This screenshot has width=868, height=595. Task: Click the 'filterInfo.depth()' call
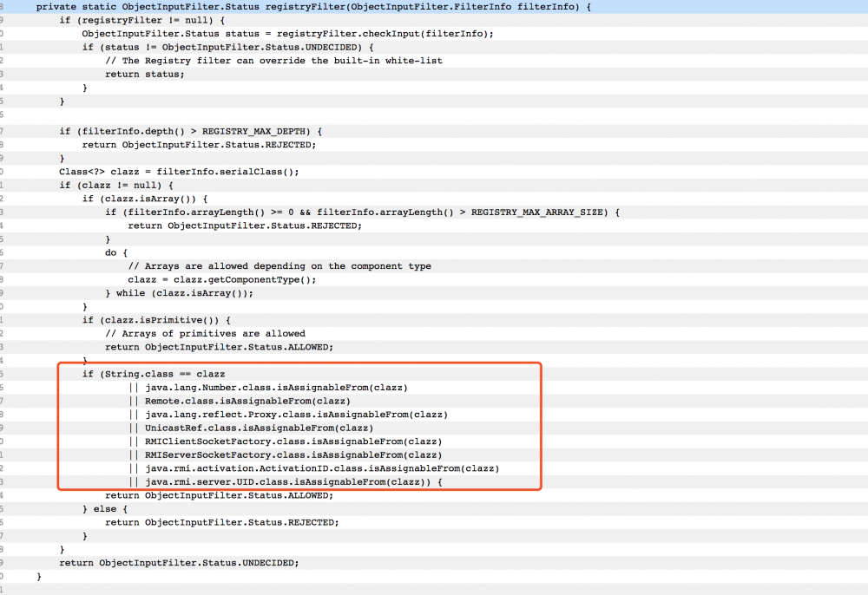tap(134, 131)
